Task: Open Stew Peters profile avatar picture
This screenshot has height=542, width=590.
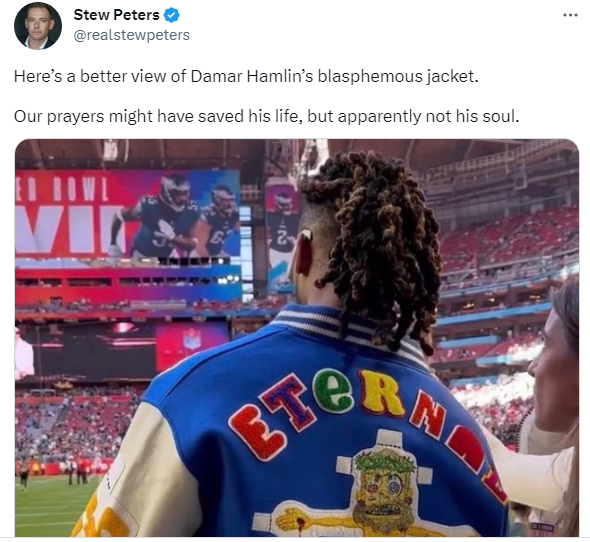Action: [x=38, y=26]
